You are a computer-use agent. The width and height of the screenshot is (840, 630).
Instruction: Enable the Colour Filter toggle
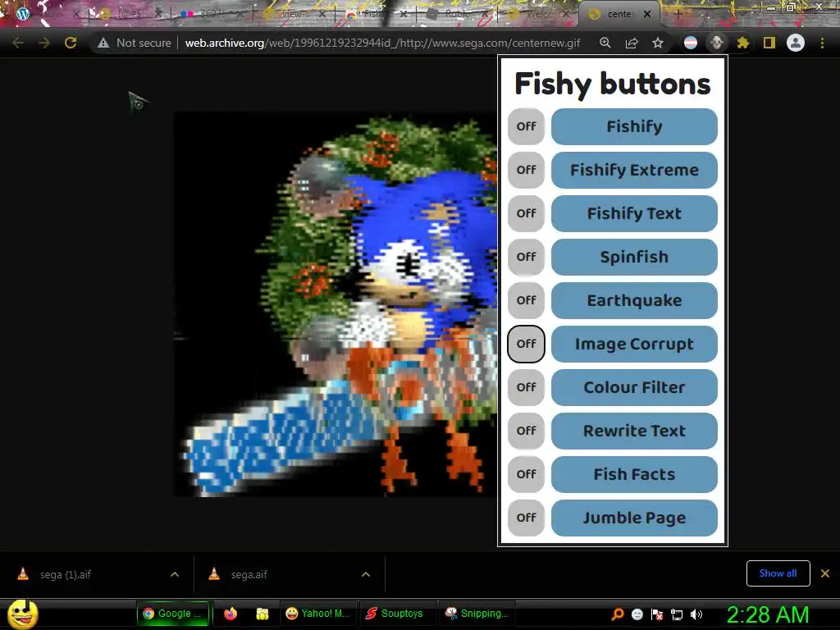click(x=526, y=387)
